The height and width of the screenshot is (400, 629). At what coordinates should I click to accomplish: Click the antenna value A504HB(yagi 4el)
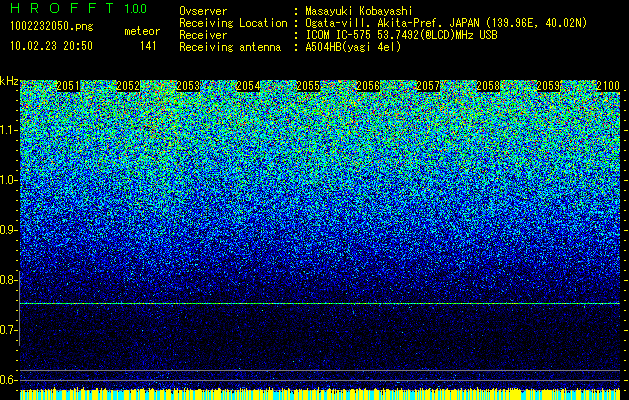[x=353, y=47]
